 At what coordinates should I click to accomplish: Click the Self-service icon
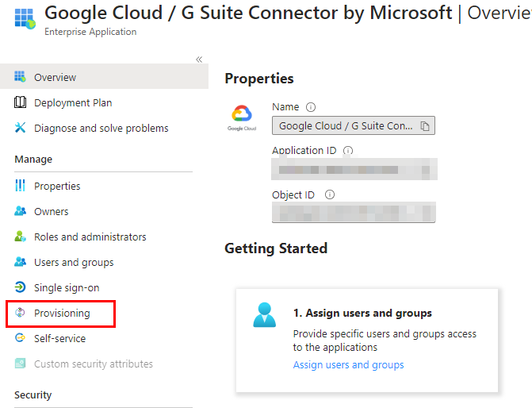point(20,338)
